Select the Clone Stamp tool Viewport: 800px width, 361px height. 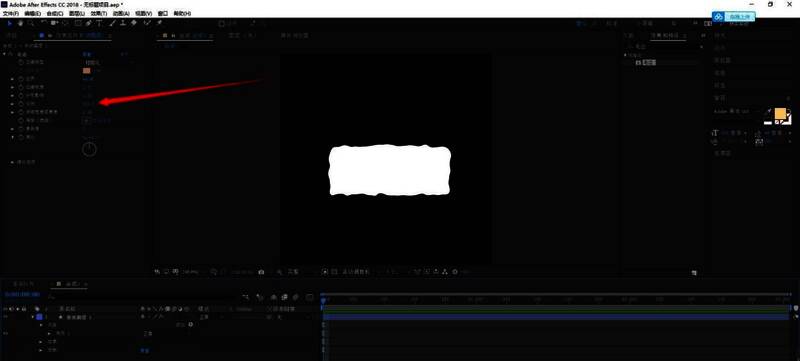click(x=123, y=23)
